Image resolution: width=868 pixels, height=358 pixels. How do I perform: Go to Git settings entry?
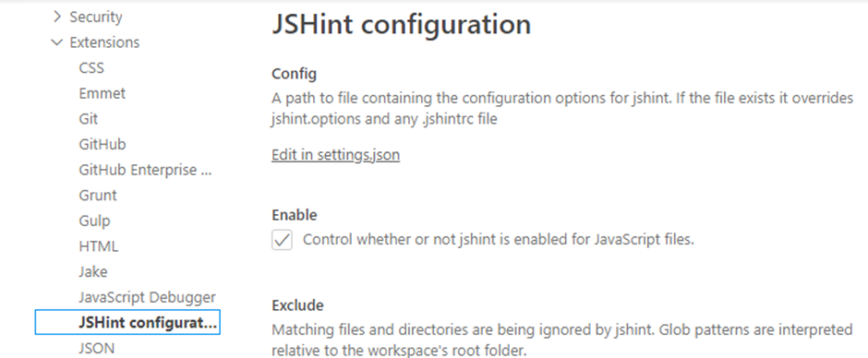[89, 119]
